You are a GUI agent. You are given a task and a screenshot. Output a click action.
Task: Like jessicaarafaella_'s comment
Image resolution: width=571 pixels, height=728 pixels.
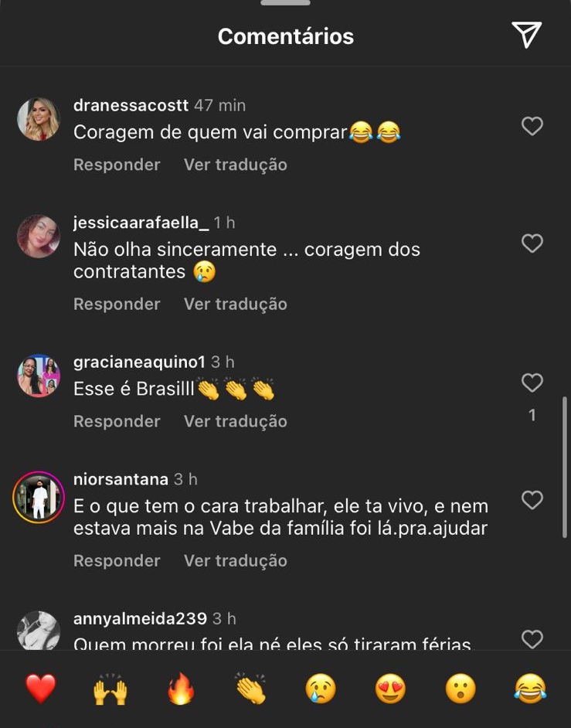[x=532, y=243]
